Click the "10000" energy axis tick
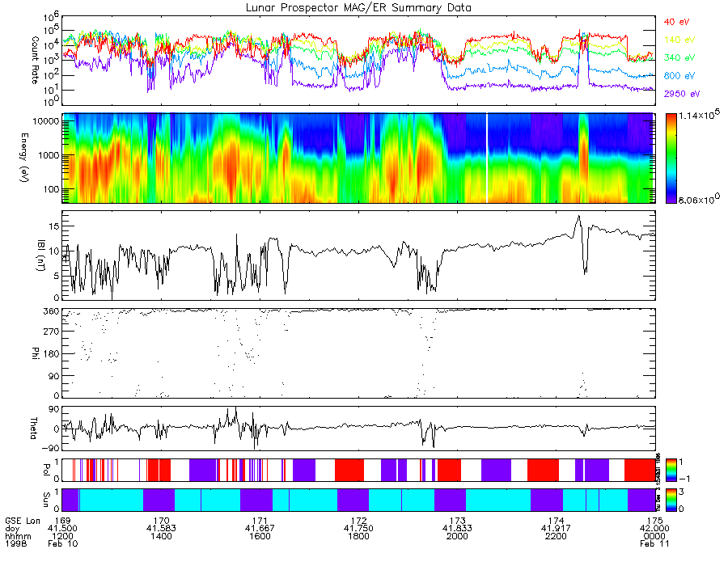The image size is (728, 566). pyautogui.click(x=47, y=121)
